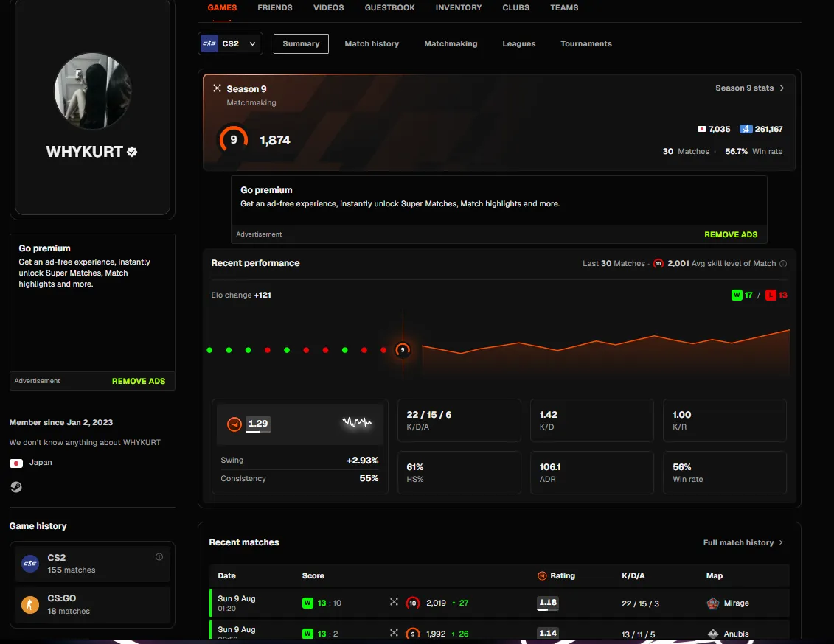
Task: Go to the GUESTBOOK tab
Action: [390, 8]
